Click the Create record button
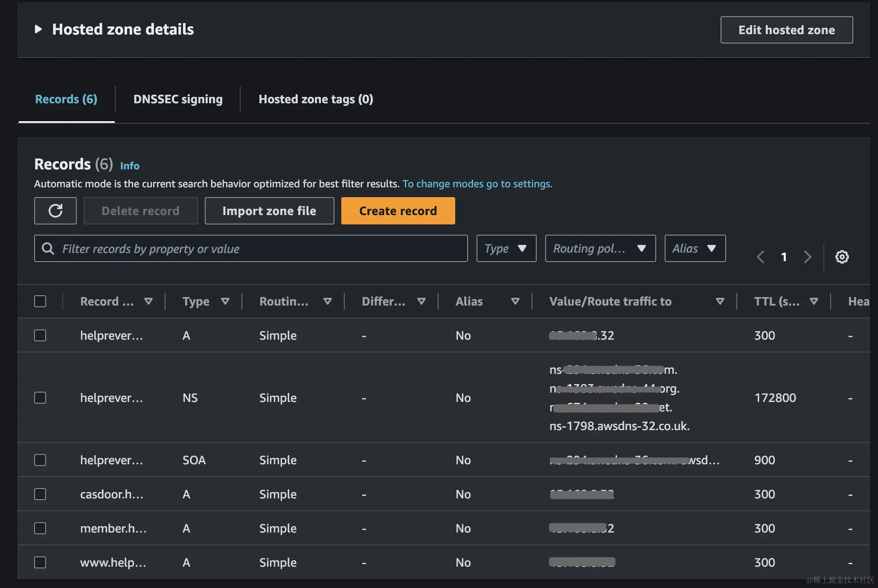The image size is (878, 588). (x=398, y=211)
